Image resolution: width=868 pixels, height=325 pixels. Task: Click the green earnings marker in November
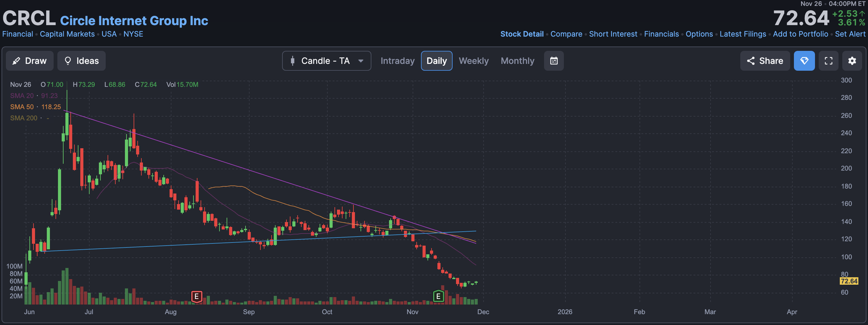click(x=438, y=296)
